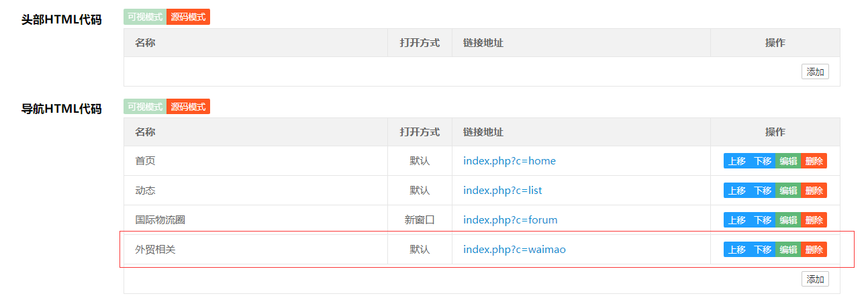Edit the 动态 navigation entry
This screenshot has width=868, height=302.
click(788, 191)
